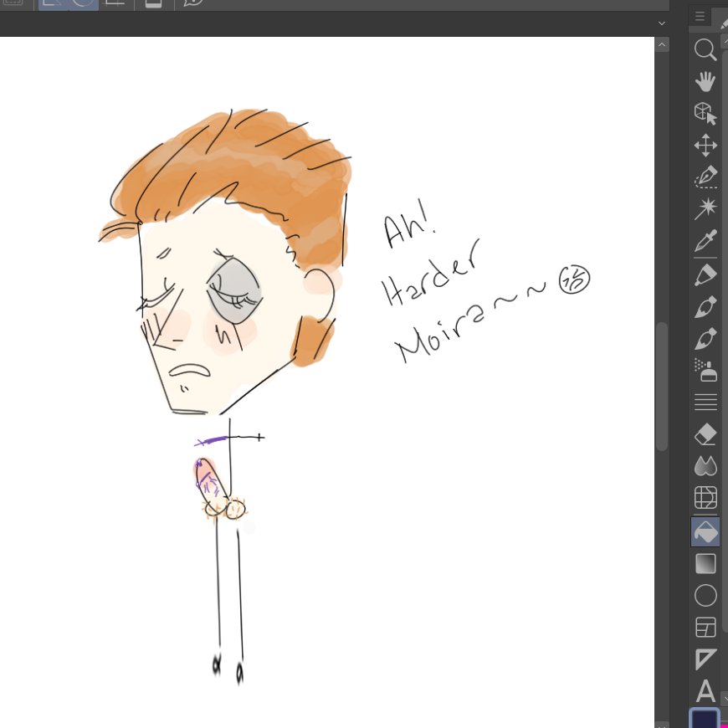Open the dark navy main color swatch
Screen dimensions: 728x728
point(705,718)
